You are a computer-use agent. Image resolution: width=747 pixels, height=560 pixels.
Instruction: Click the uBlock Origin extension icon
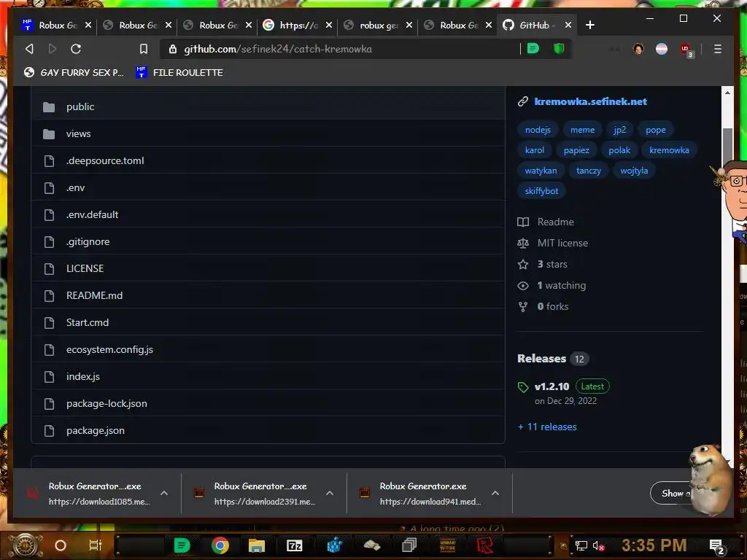point(686,50)
